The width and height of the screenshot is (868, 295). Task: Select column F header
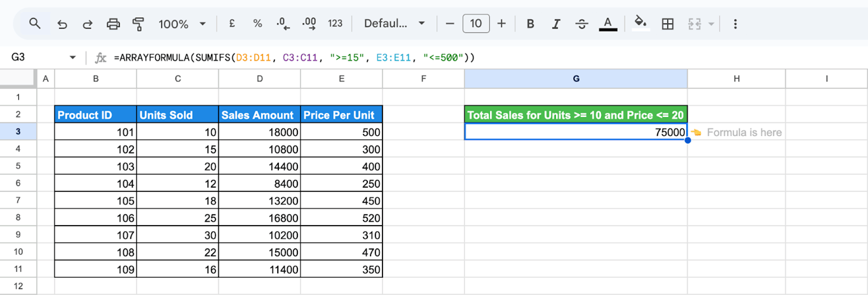pos(423,79)
